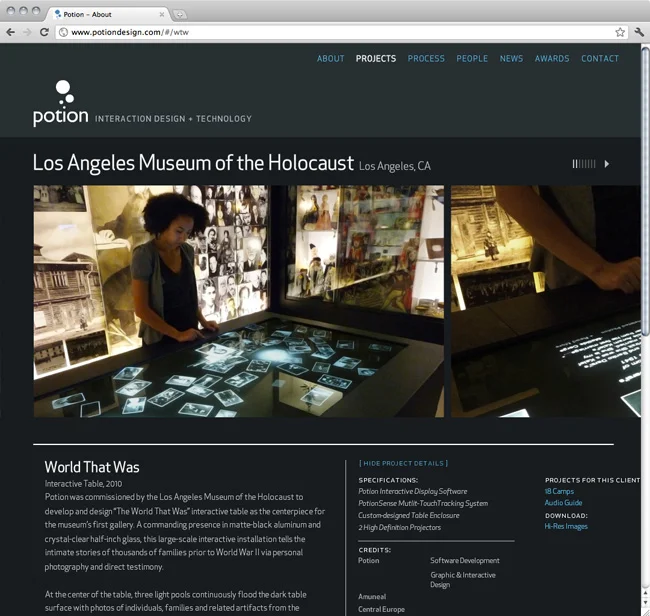This screenshot has width=650, height=616.
Task: Open the NEWS navigation item
Action: [x=511, y=58]
